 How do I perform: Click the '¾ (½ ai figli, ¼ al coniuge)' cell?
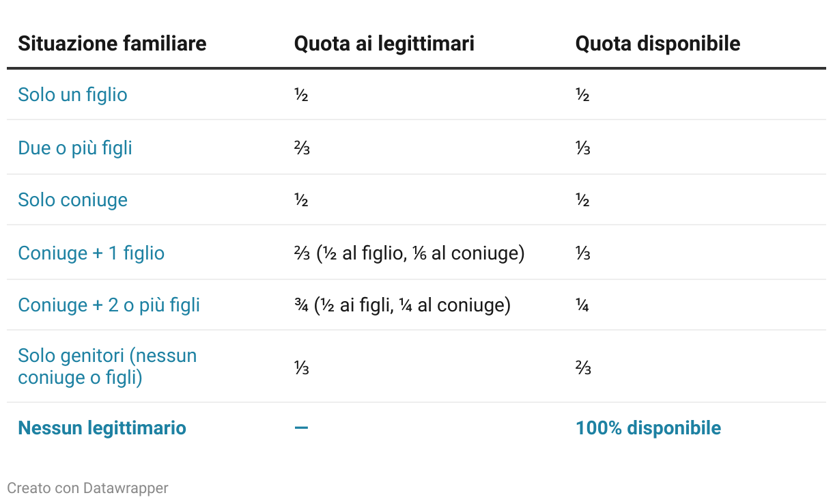[402, 305]
